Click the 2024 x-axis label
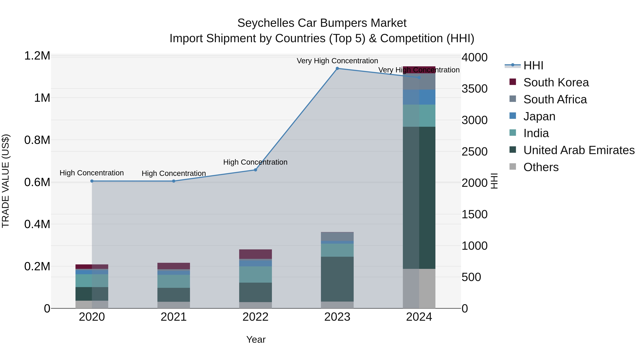Viewport: 644px width, 362px height. click(x=419, y=317)
